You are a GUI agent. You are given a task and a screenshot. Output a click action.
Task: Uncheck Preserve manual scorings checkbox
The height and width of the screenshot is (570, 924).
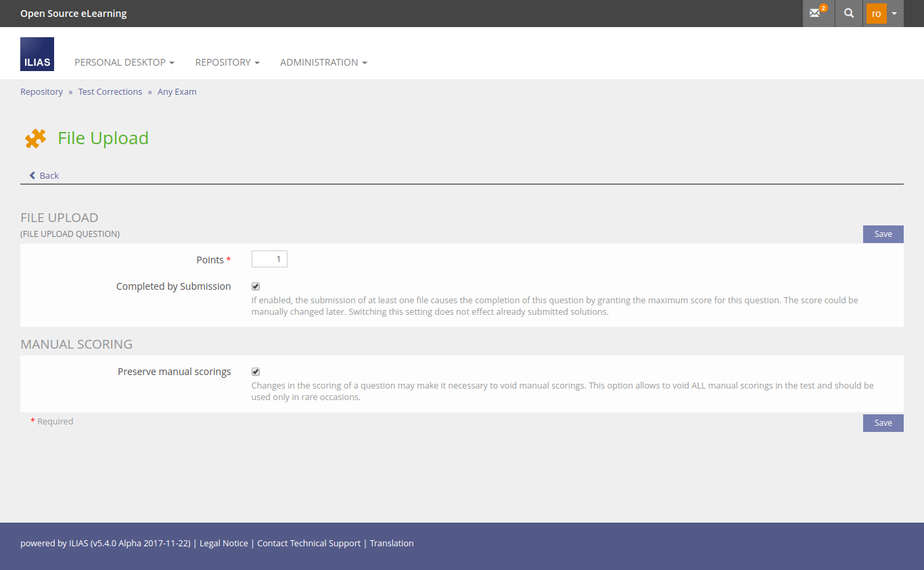click(256, 372)
